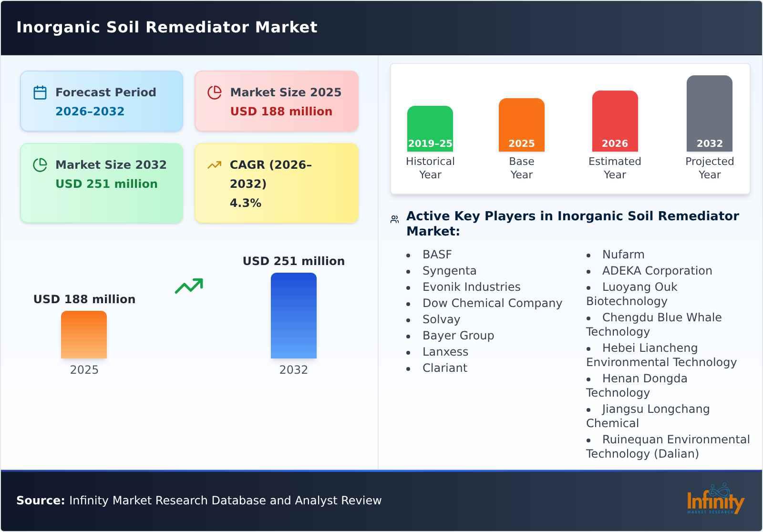Select the pie chart icon on Market Size 2025
The image size is (763, 532).
215,92
